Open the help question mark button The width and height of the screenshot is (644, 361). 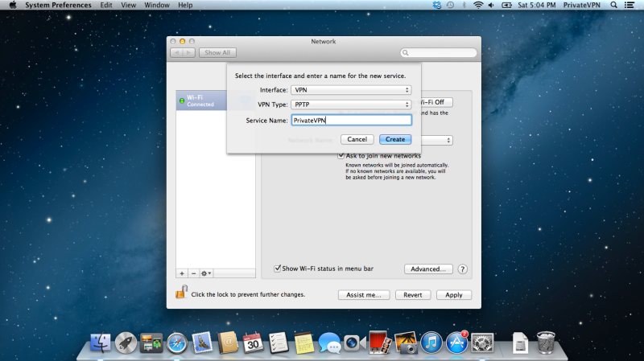(463, 269)
